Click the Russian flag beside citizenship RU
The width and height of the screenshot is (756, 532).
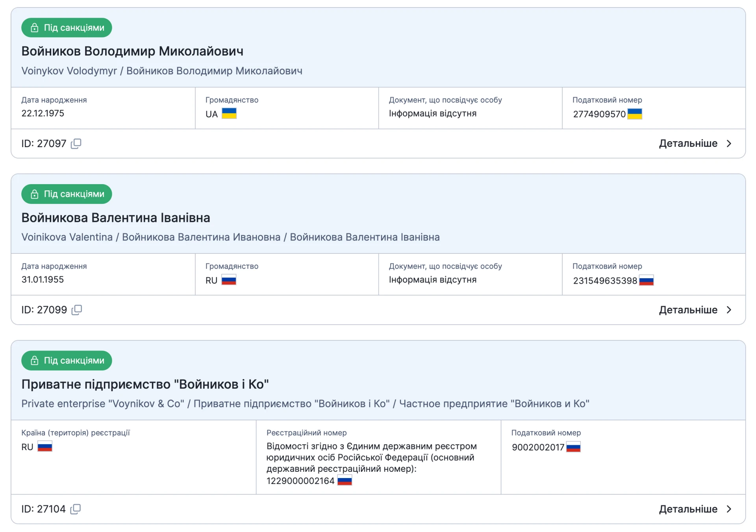pyautogui.click(x=228, y=280)
